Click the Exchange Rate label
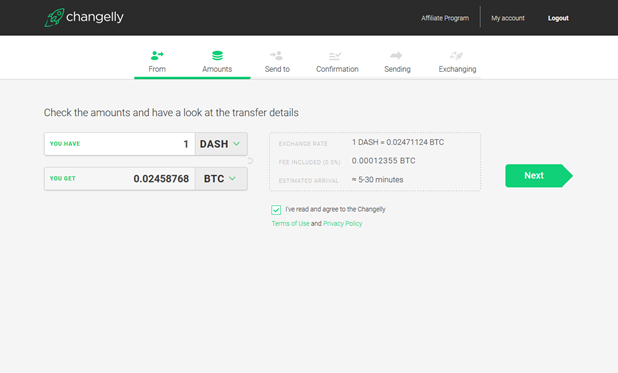618x373 pixels. point(303,144)
